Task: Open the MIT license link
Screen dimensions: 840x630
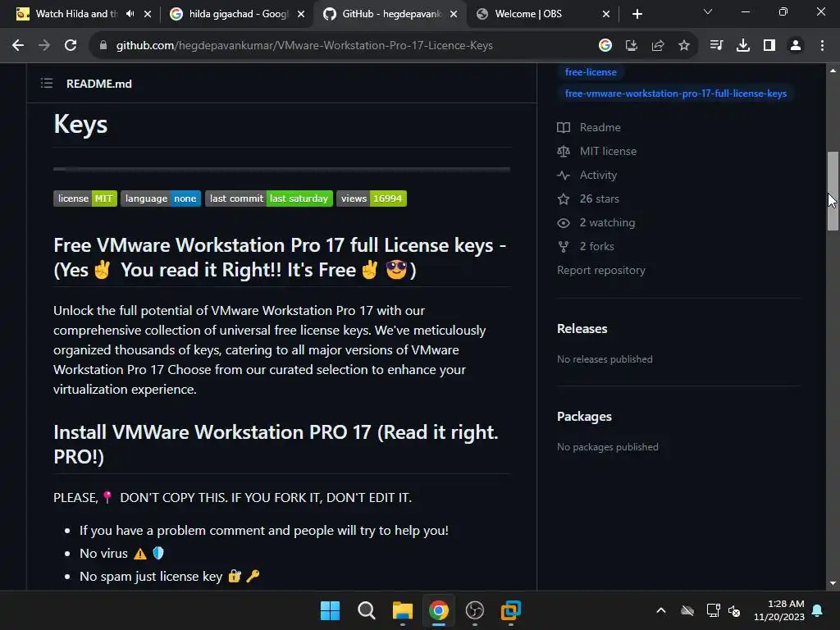Action: coord(608,151)
